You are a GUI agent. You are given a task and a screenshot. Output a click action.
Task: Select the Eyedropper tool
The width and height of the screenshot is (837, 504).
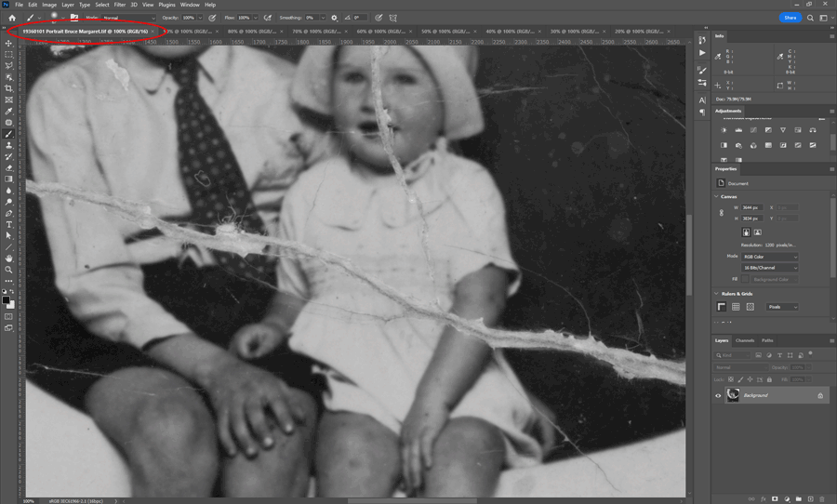coord(9,111)
